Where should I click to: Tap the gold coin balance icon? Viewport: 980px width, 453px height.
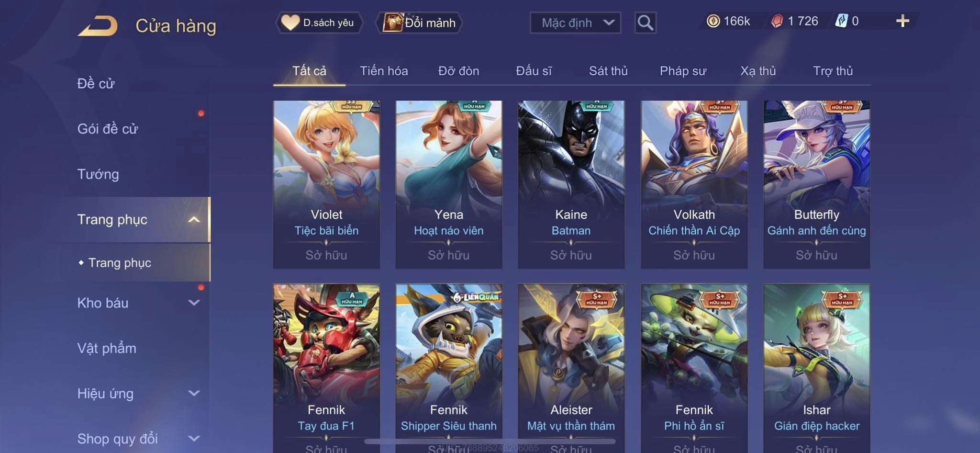[x=713, y=21]
